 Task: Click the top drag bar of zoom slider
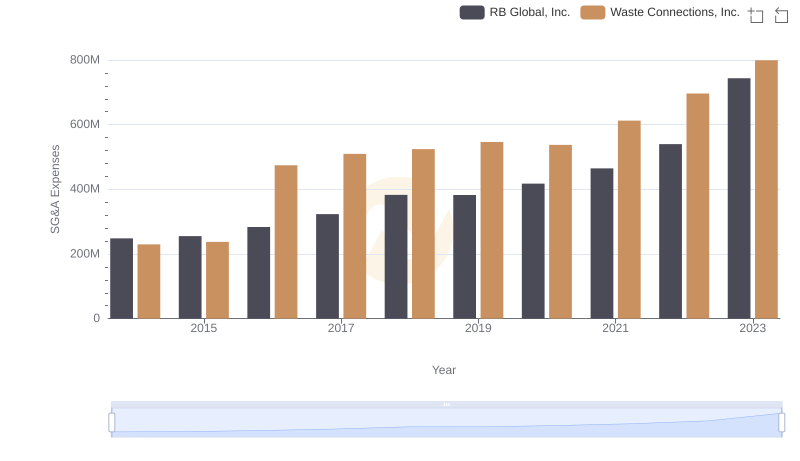coord(446,404)
